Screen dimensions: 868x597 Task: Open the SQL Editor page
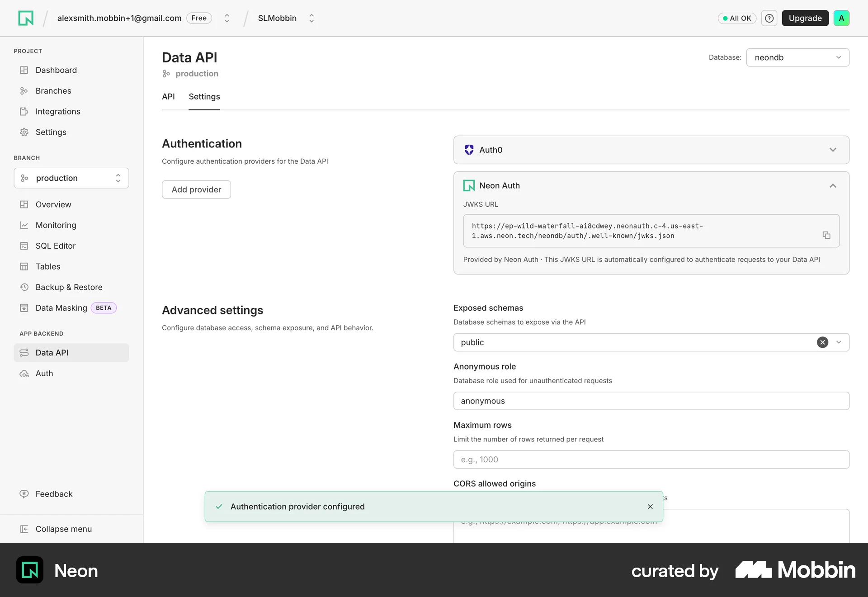71,246
